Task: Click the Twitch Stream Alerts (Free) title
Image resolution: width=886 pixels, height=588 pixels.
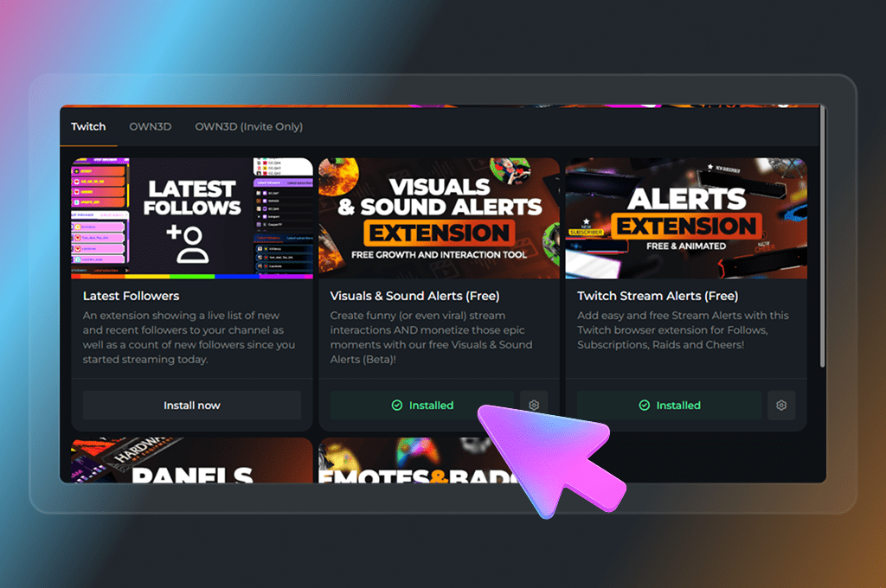Action: point(658,296)
